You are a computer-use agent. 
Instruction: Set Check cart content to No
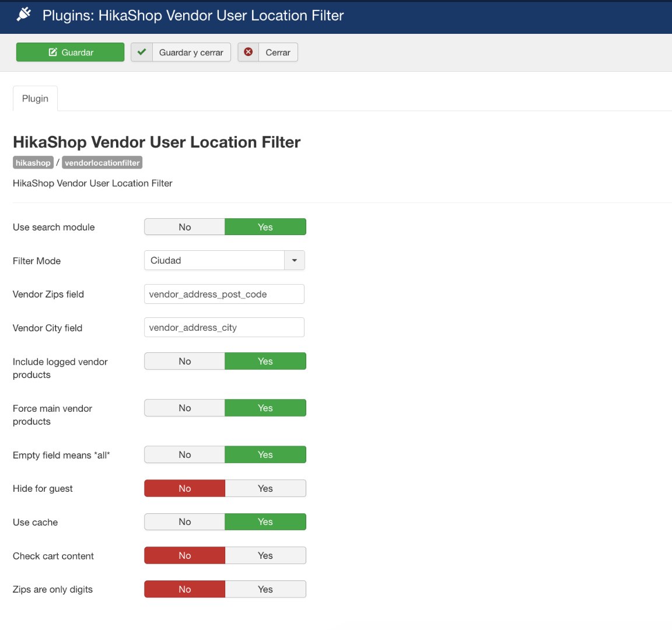[185, 555]
